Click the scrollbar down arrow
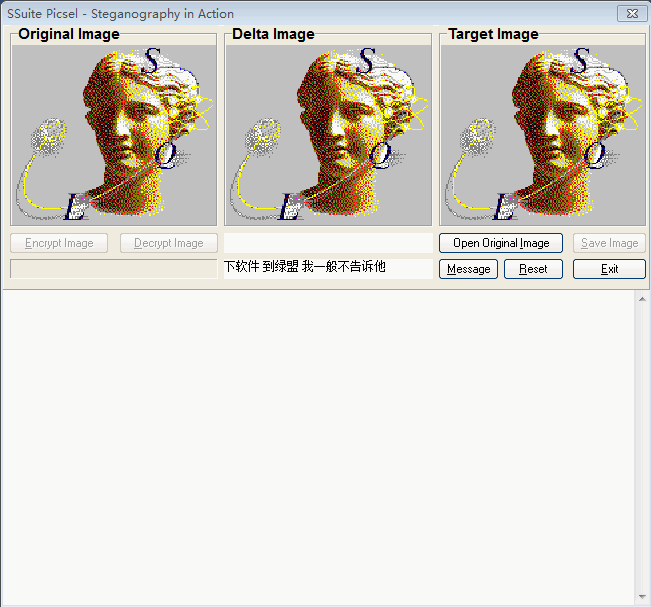 point(642,597)
